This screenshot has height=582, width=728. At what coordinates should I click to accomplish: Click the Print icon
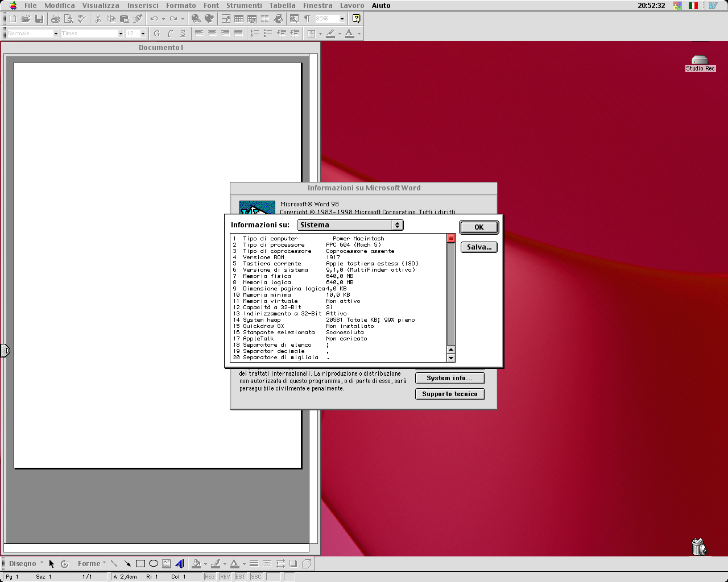coord(56,19)
